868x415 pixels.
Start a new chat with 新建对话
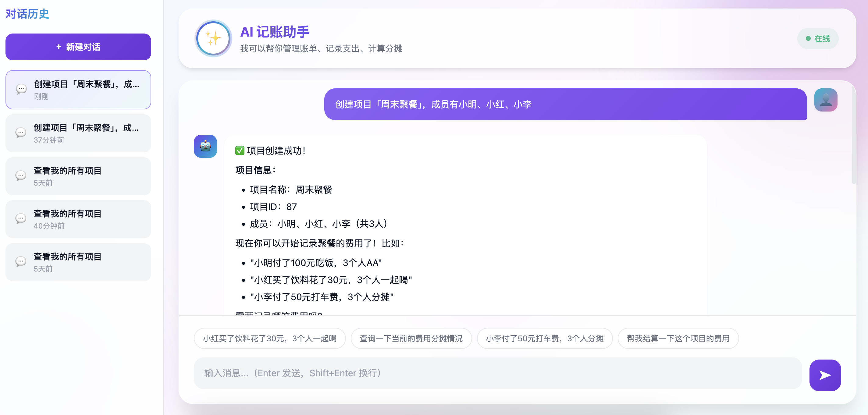(78, 47)
